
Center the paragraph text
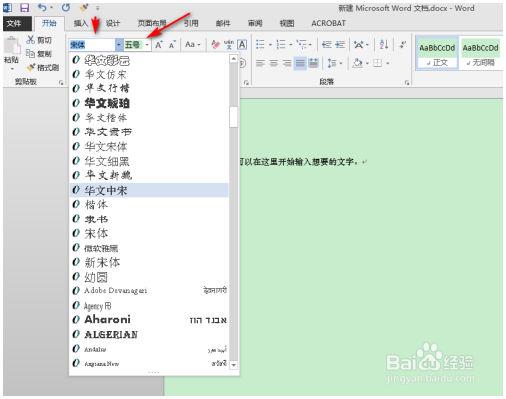point(274,63)
